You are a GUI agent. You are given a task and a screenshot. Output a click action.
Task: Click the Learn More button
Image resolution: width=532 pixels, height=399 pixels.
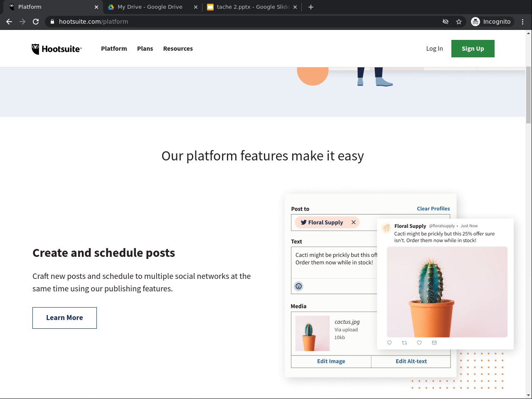tap(64, 318)
